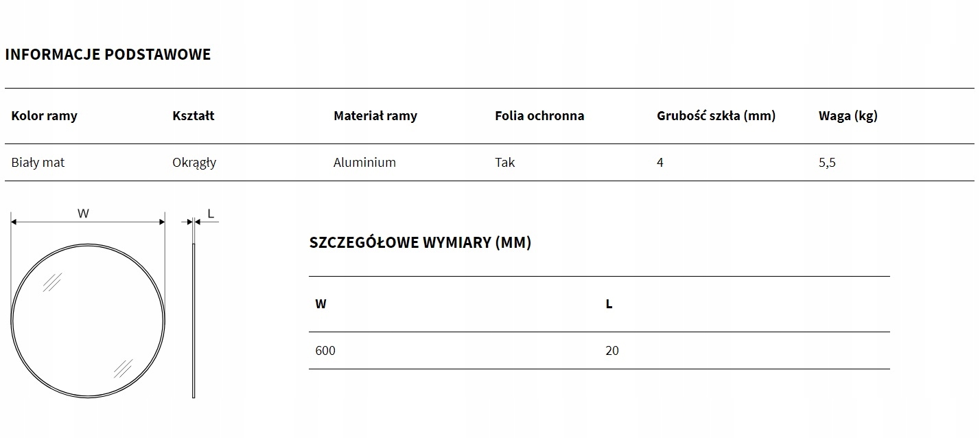Select the Biały mat cell value
This screenshot has height=438, width=980.
(x=38, y=163)
